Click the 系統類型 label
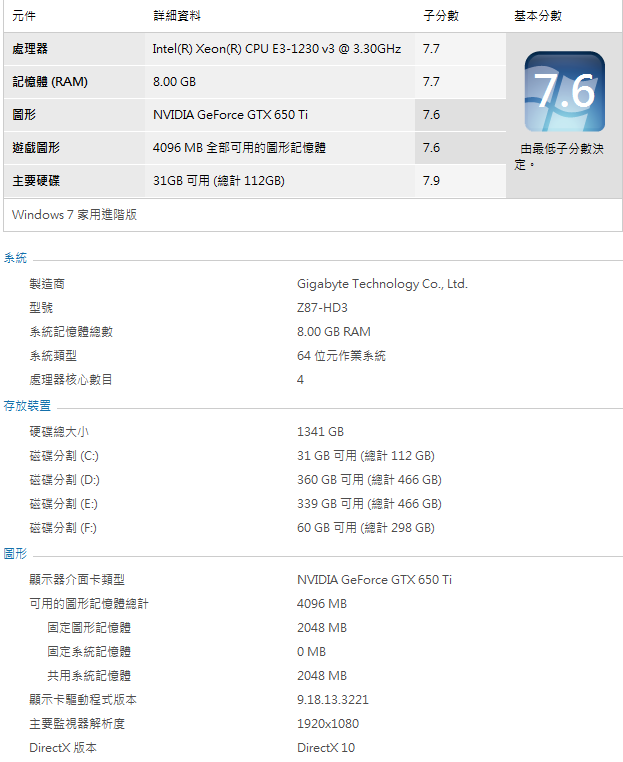The width and height of the screenshot is (623, 762). pos(53,356)
